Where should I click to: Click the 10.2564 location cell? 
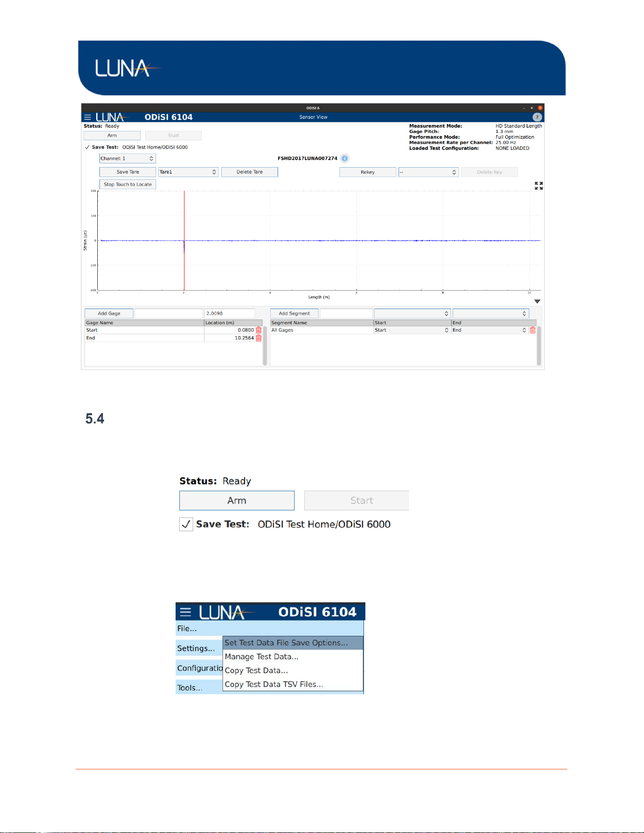[230, 338]
